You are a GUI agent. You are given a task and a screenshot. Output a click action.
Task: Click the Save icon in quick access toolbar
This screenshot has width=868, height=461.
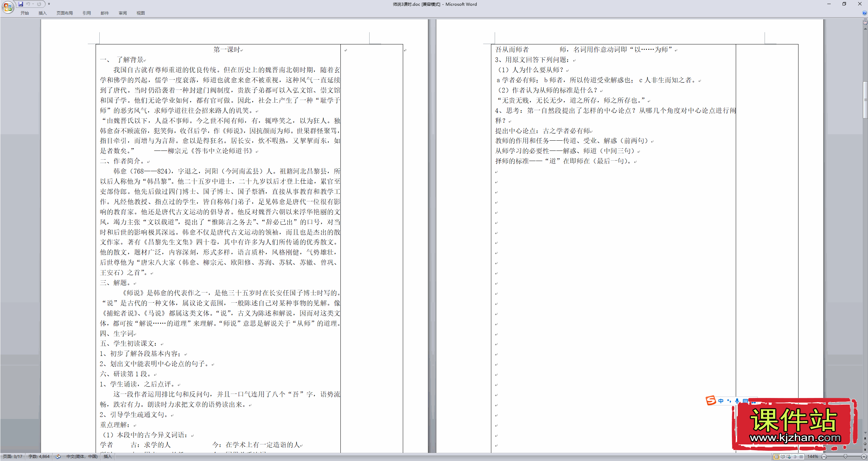click(21, 4)
